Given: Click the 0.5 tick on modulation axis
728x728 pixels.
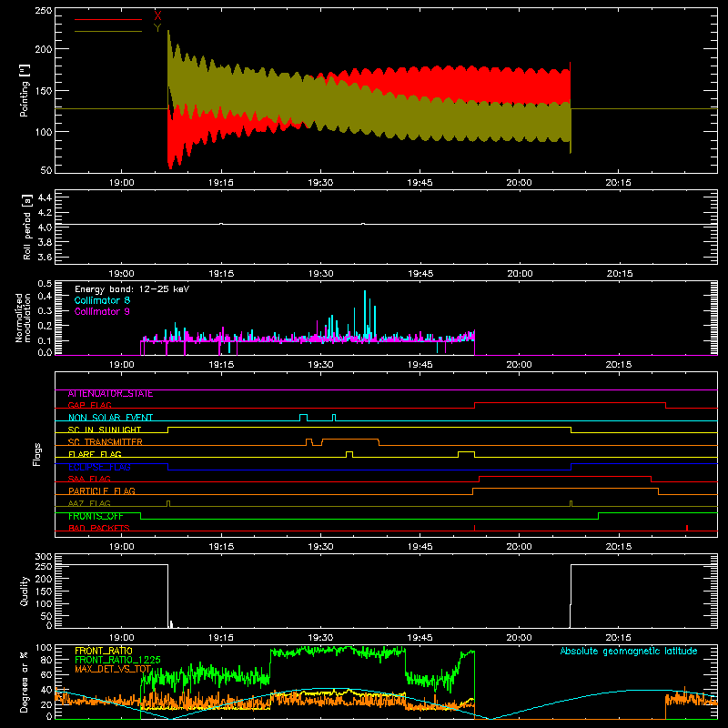Looking at the screenshot, I should point(45,284).
